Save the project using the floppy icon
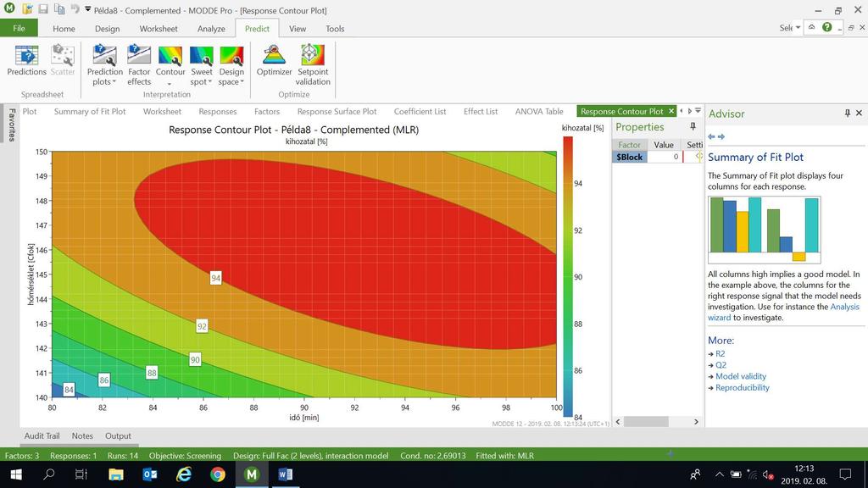This screenshot has width=868, height=488. click(43, 9)
